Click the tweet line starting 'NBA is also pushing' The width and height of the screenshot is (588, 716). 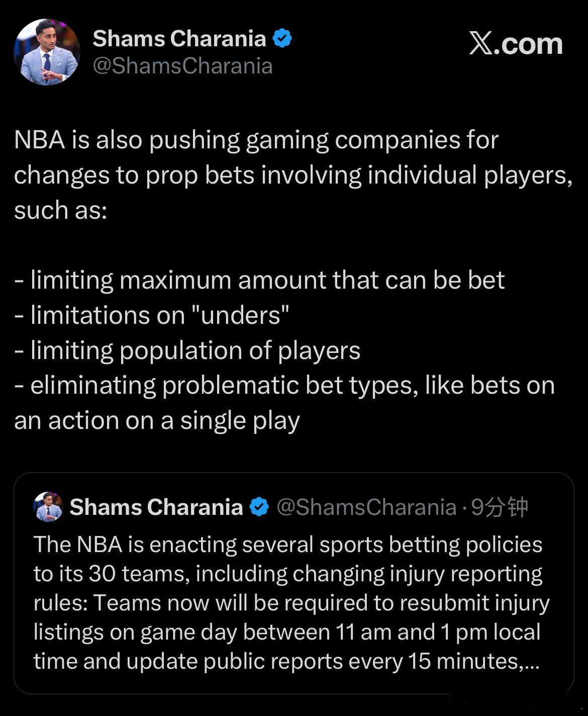(x=256, y=140)
